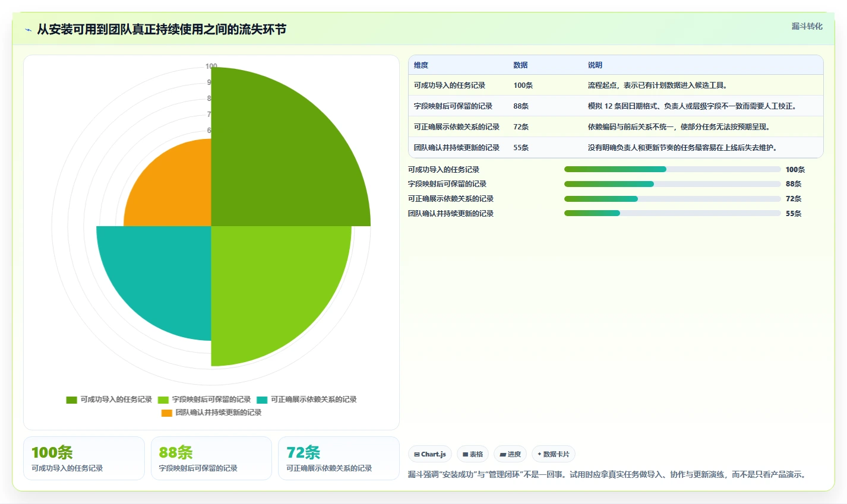Screen dimensions: 847x504
Task: Click the 进度 tag chip
Action: (x=510, y=454)
